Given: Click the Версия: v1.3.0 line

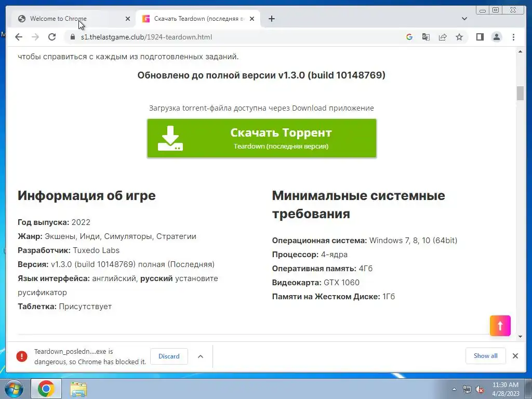Looking at the screenshot, I should point(116,264).
